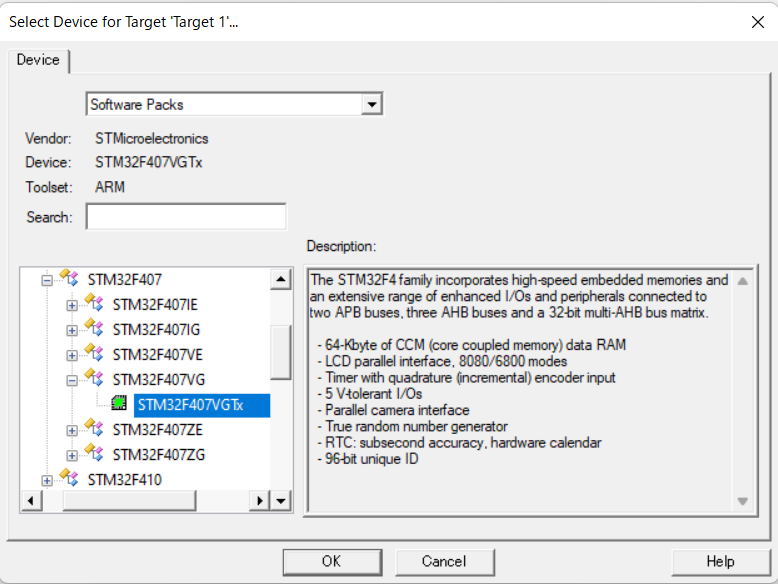This screenshot has width=778, height=584.
Task: Click the device tree vertical scrollbar thumb
Action: point(281,352)
